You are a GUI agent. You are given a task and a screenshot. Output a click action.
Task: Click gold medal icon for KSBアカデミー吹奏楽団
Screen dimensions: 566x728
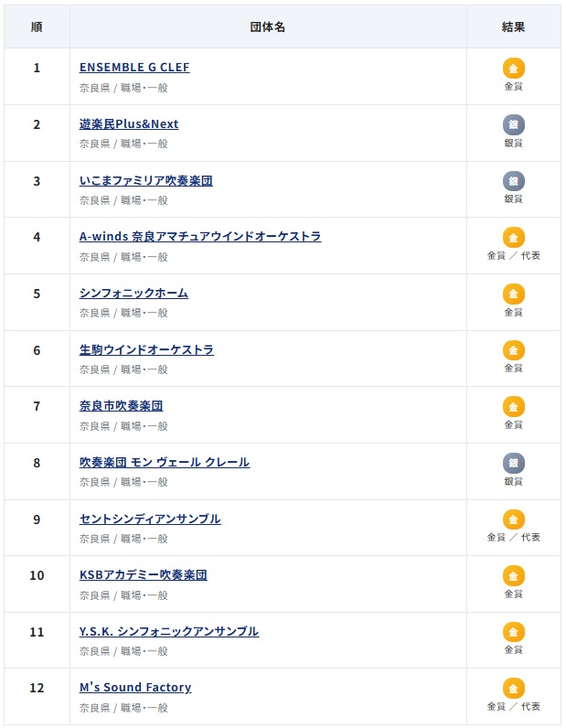514,575
